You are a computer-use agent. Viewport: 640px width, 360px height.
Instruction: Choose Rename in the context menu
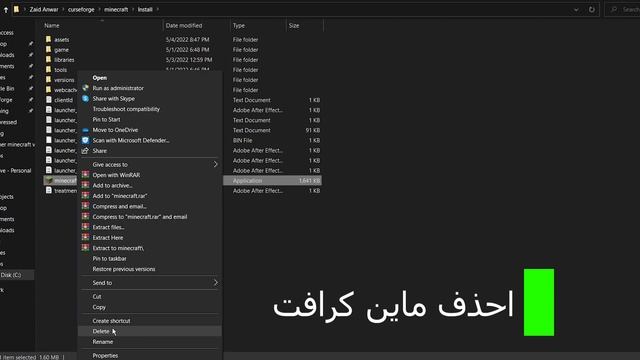pyautogui.click(x=102, y=342)
